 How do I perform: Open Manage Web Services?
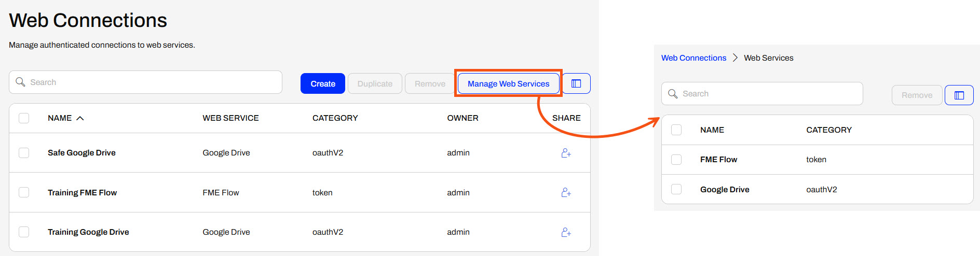coord(508,83)
